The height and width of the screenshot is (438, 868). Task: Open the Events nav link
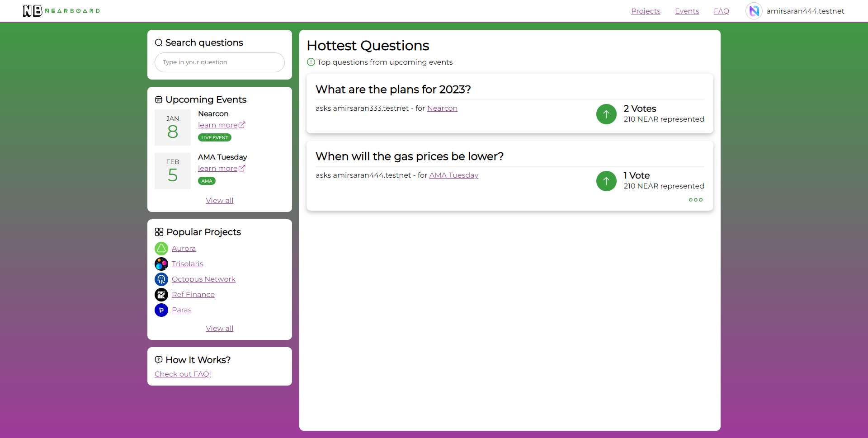point(687,11)
